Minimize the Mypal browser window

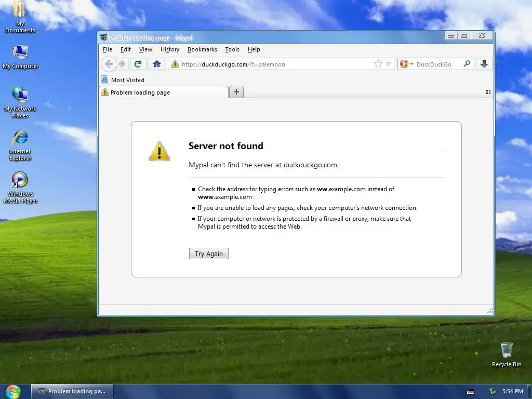tap(450, 36)
